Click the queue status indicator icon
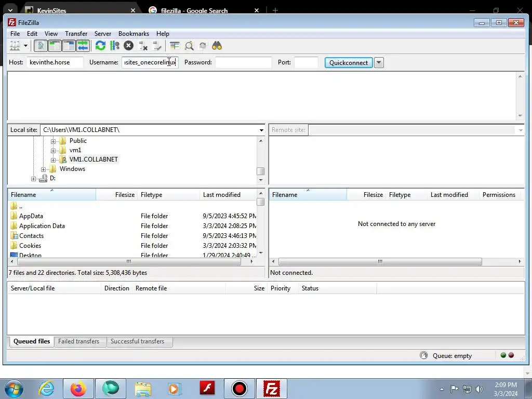Viewport: 532px width, 399px height. [x=424, y=355]
